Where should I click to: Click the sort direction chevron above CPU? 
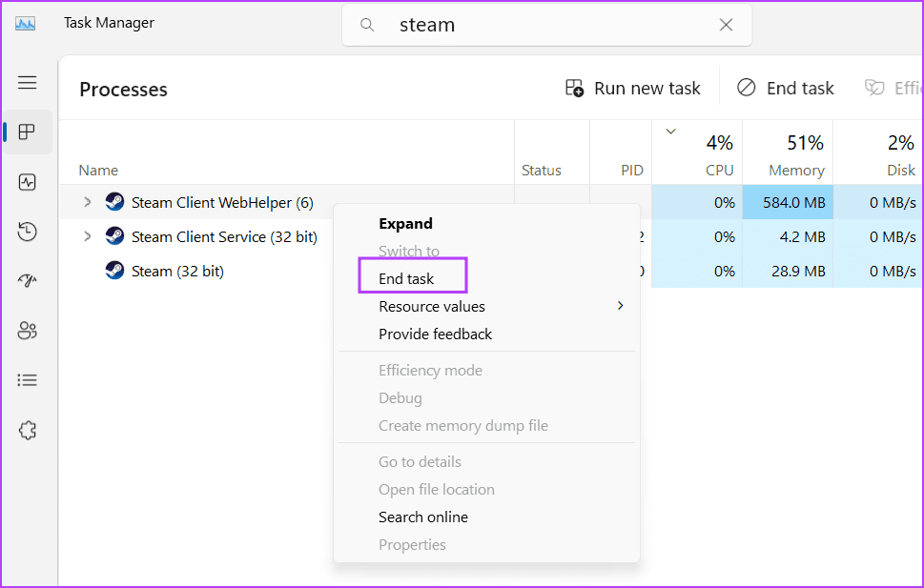point(670,132)
